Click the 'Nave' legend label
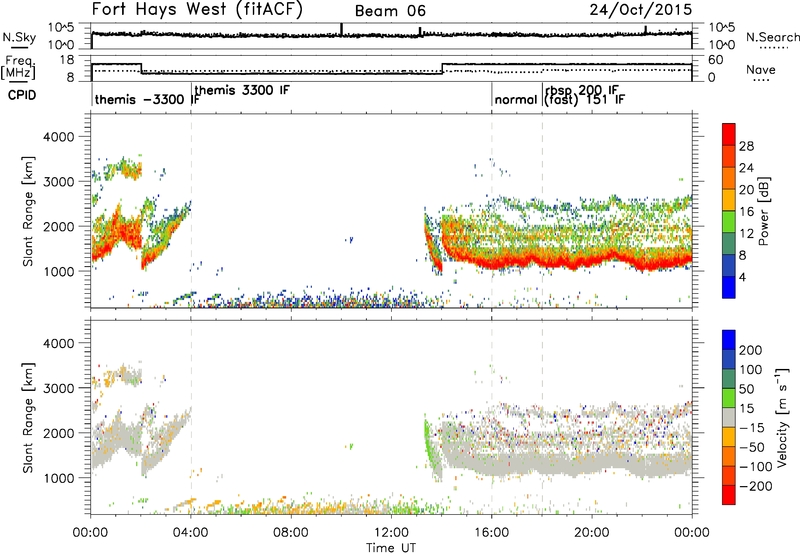Image resolution: width=800 pixels, height=554 pixels. tap(760, 70)
